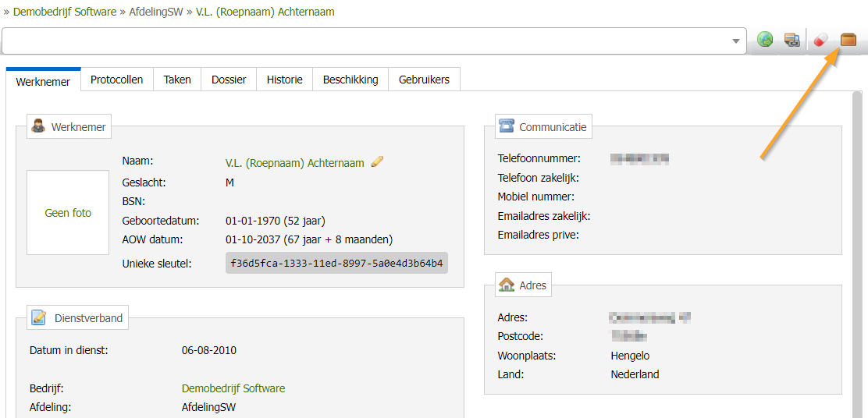Click the Communicatie telephone icon

tap(507, 126)
